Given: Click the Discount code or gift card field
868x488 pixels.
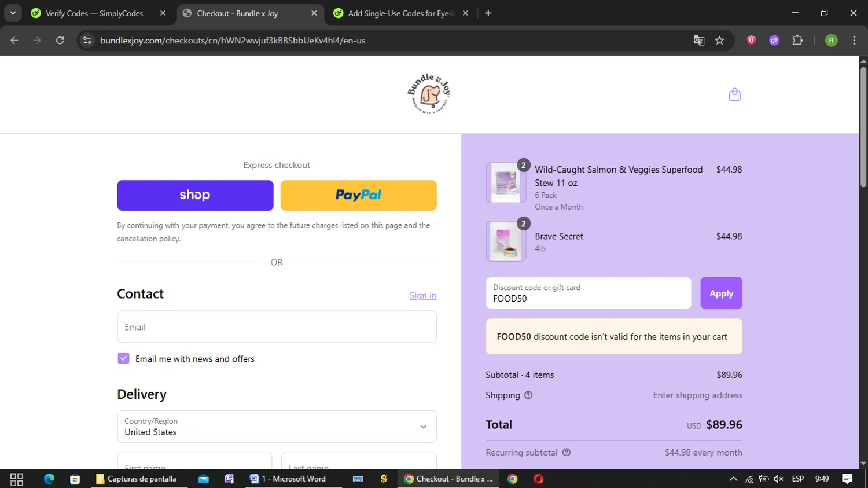Looking at the screenshot, I should tap(589, 293).
